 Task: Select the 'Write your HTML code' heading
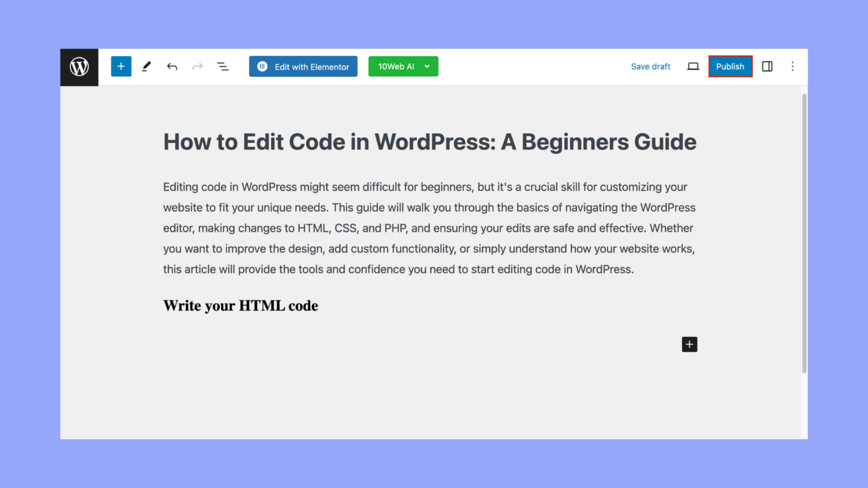click(x=240, y=305)
